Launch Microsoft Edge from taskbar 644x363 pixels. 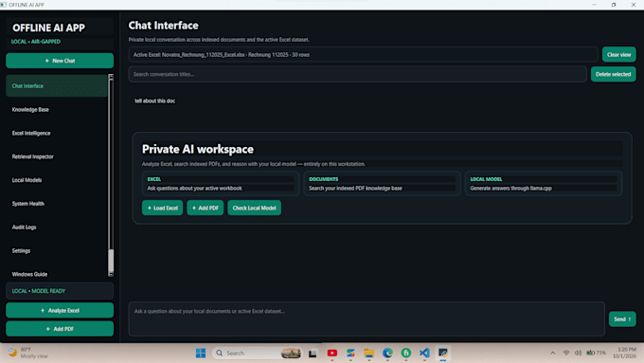pyautogui.click(x=387, y=354)
